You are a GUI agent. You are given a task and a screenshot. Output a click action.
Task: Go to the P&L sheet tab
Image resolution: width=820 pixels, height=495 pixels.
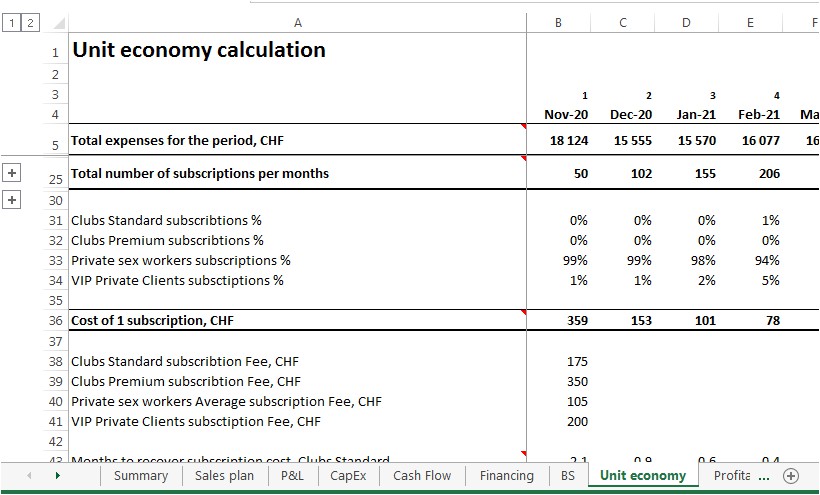(292, 476)
